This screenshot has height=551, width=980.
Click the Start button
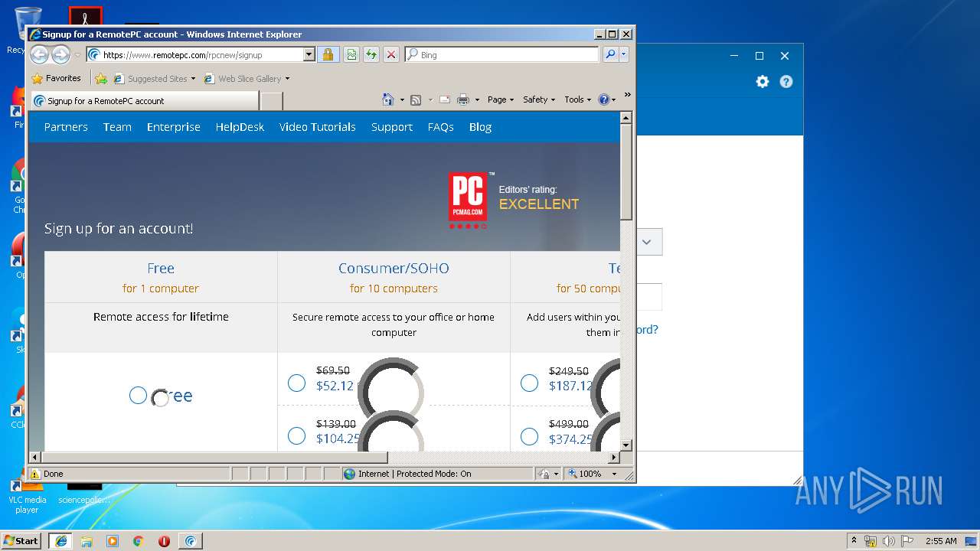[x=21, y=540]
